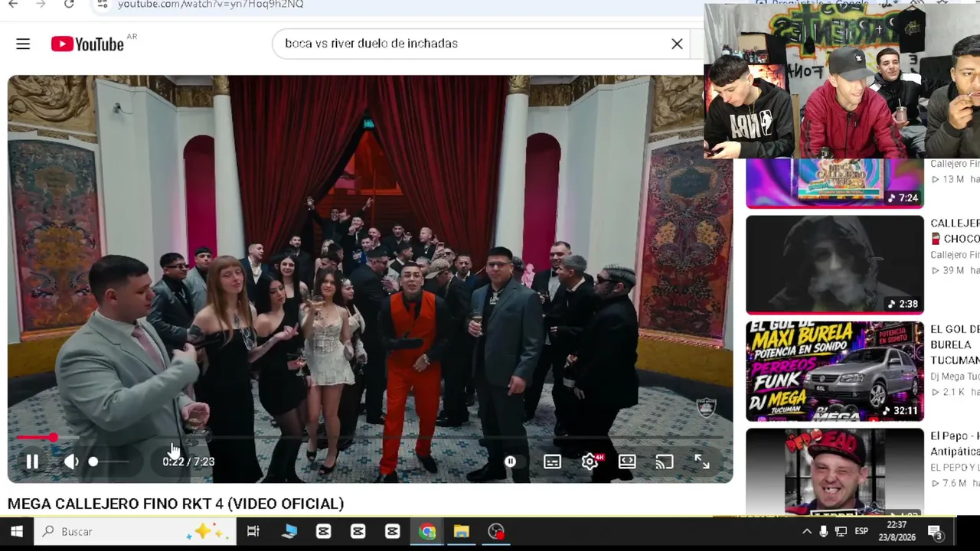
Task: Expand hidden system tray icons
Action: (806, 531)
